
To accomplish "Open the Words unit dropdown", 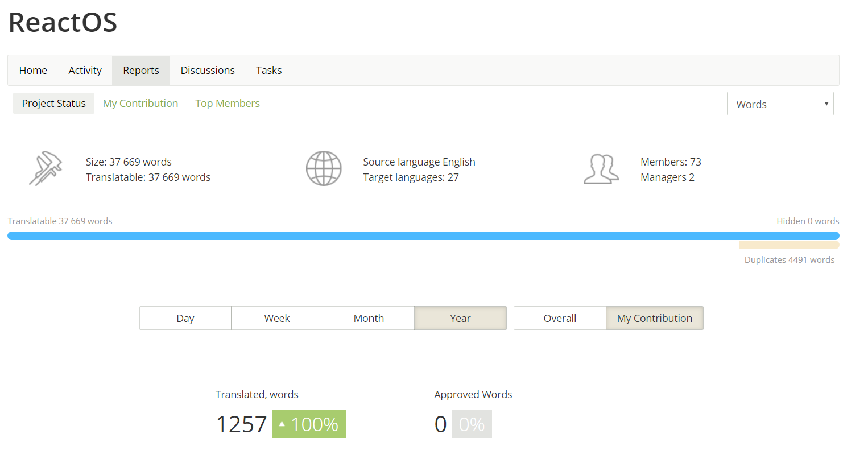I will point(780,104).
